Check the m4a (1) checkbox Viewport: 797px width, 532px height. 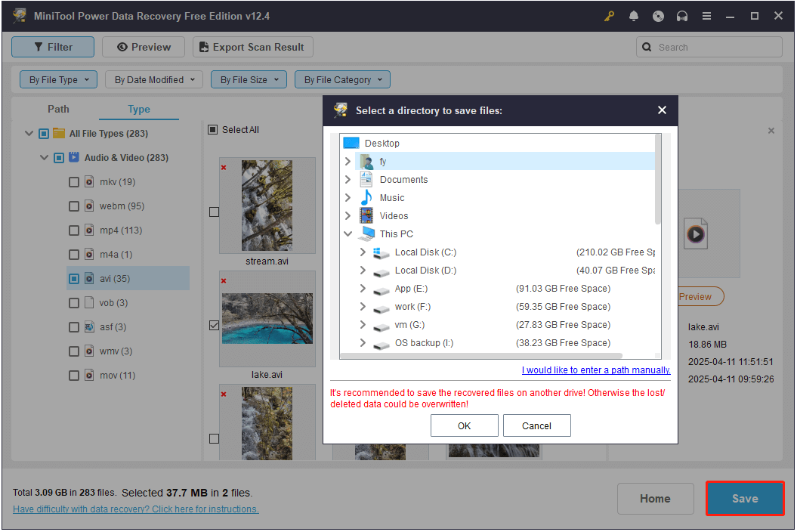pos(74,255)
